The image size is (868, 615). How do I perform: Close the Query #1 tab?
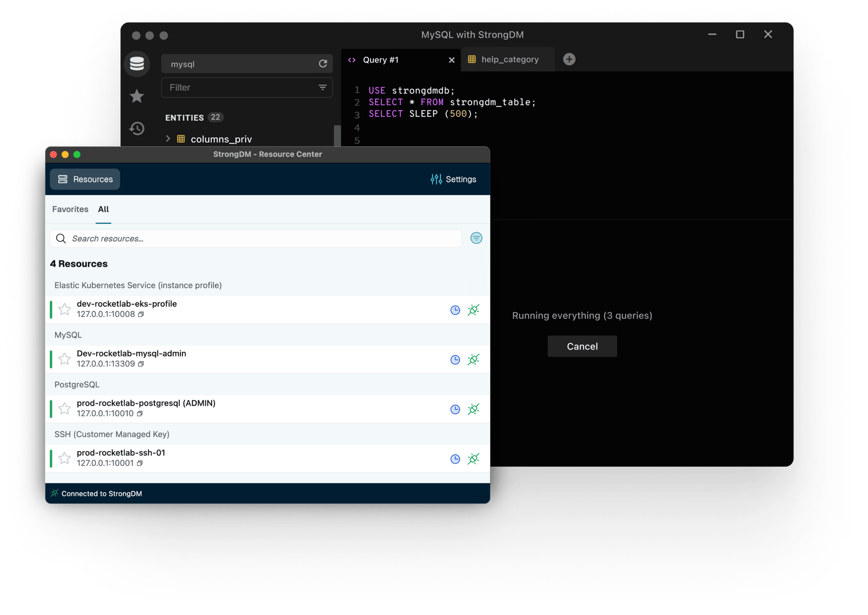pyautogui.click(x=451, y=60)
